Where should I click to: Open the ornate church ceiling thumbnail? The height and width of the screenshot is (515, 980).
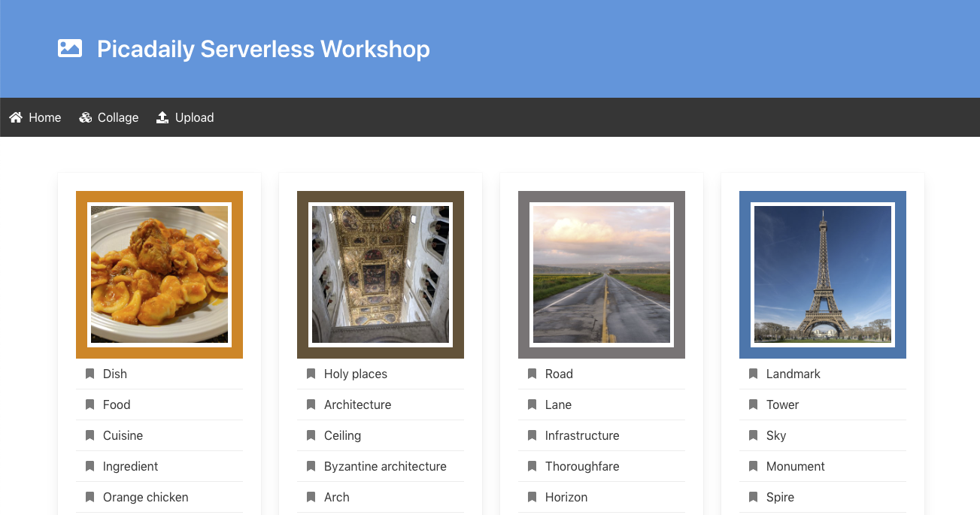pos(381,274)
